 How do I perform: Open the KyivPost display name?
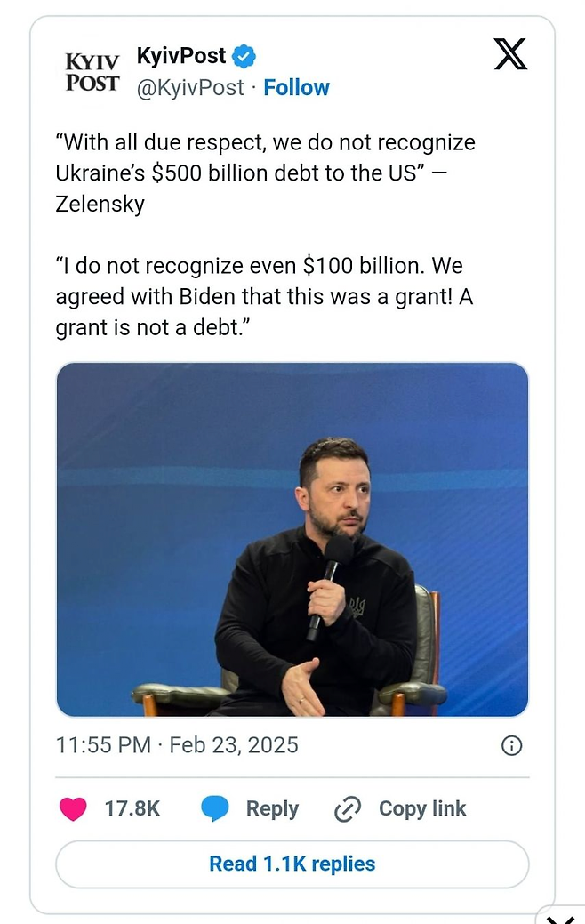tap(181, 57)
